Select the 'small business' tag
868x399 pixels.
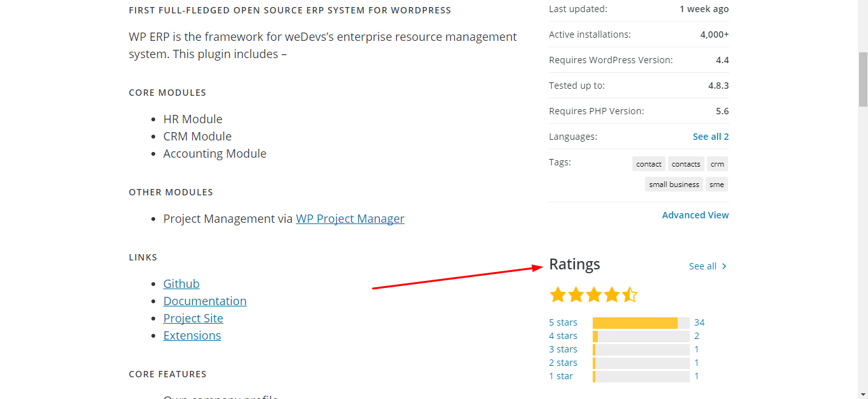[x=674, y=184]
